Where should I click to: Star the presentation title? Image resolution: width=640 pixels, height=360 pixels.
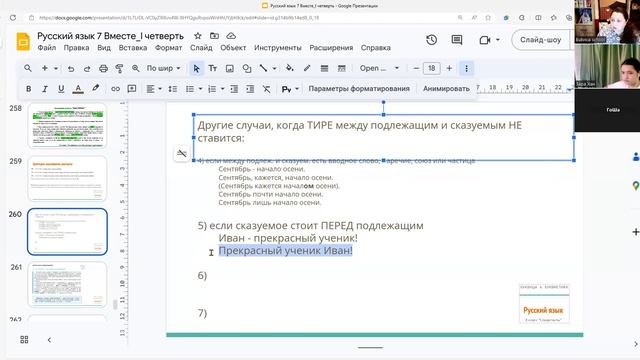pyautogui.click(x=198, y=36)
